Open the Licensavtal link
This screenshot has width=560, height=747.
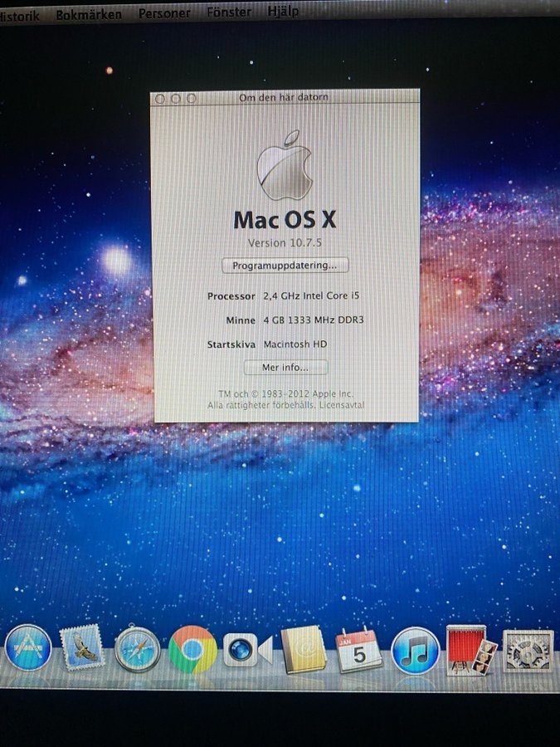pos(344,405)
